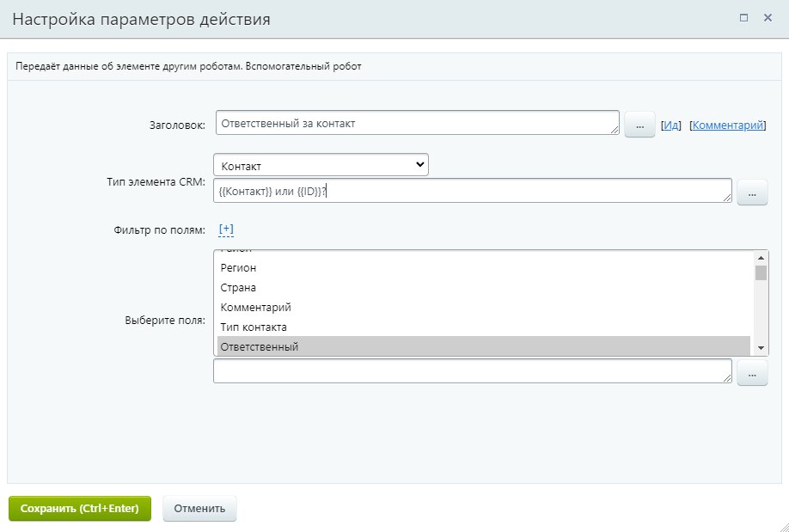Click the field list scroll-up arrow
The width and height of the screenshot is (789, 532).
pos(761,258)
